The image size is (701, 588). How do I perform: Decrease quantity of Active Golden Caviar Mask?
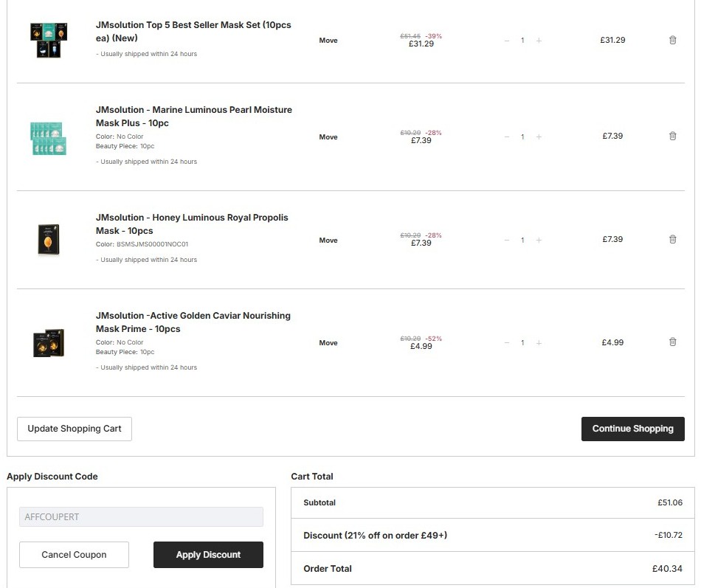click(x=507, y=342)
